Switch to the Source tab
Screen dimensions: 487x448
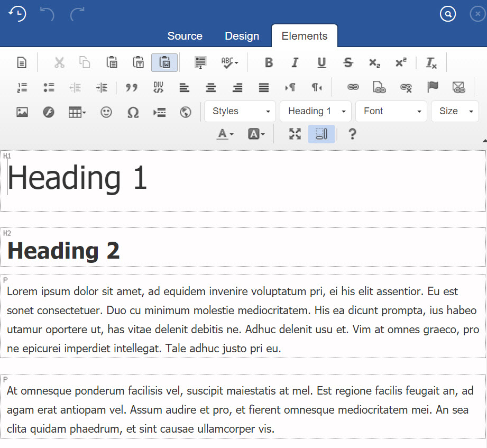tap(185, 36)
